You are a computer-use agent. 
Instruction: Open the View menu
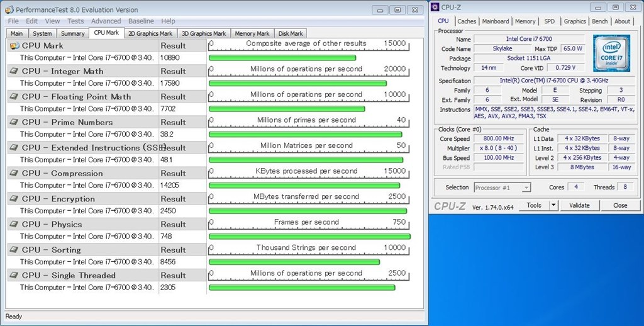[52, 21]
